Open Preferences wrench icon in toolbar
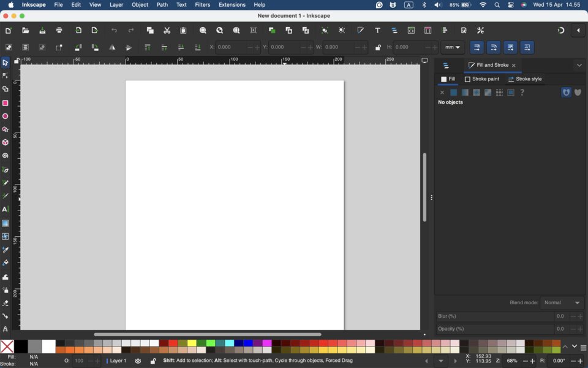 coord(480,31)
